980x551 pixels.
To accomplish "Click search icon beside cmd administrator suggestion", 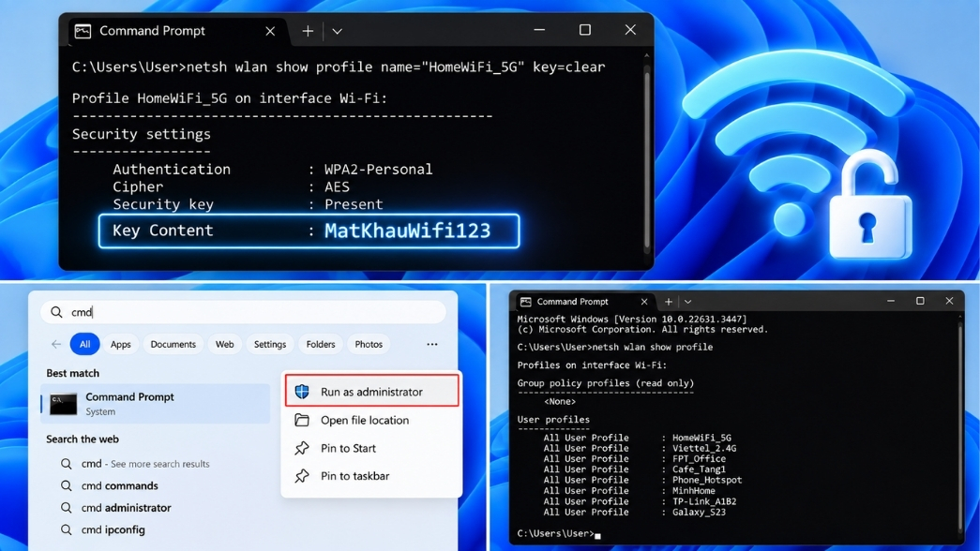I will tap(66, 508).
